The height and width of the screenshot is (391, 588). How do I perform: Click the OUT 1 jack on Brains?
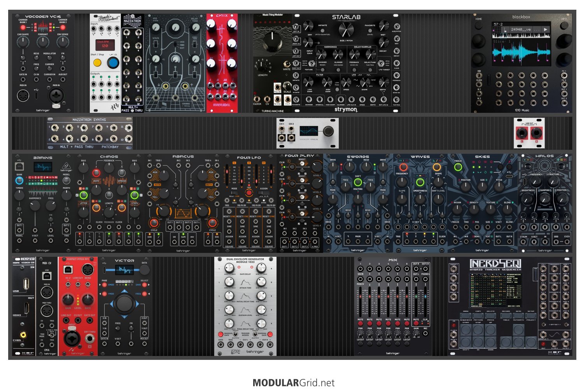(x=19, y=230)
